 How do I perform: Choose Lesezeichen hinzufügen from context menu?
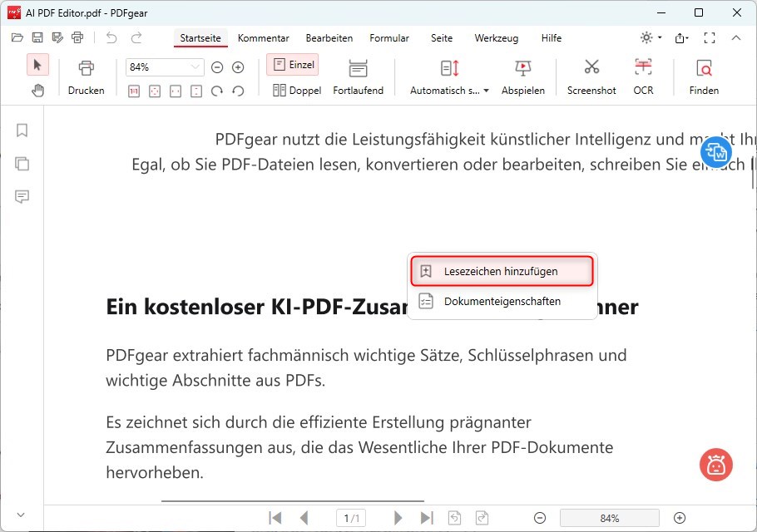tap(502, 271)
